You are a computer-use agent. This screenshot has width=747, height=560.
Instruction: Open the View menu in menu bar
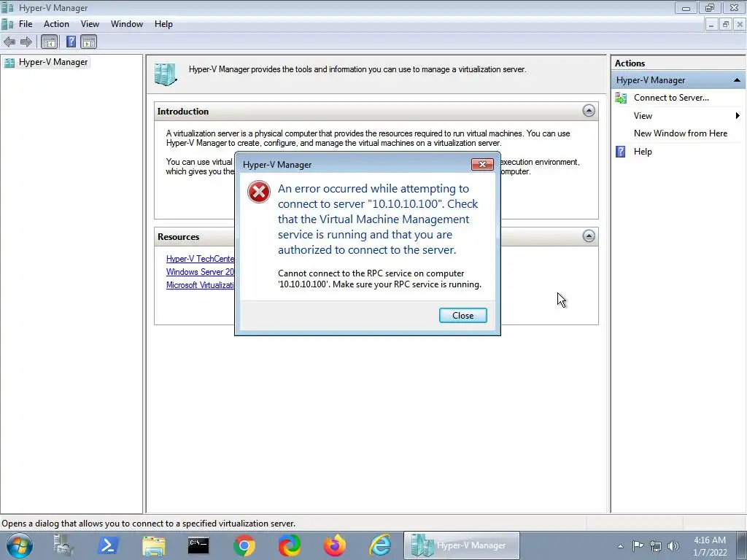pos(90,24)
